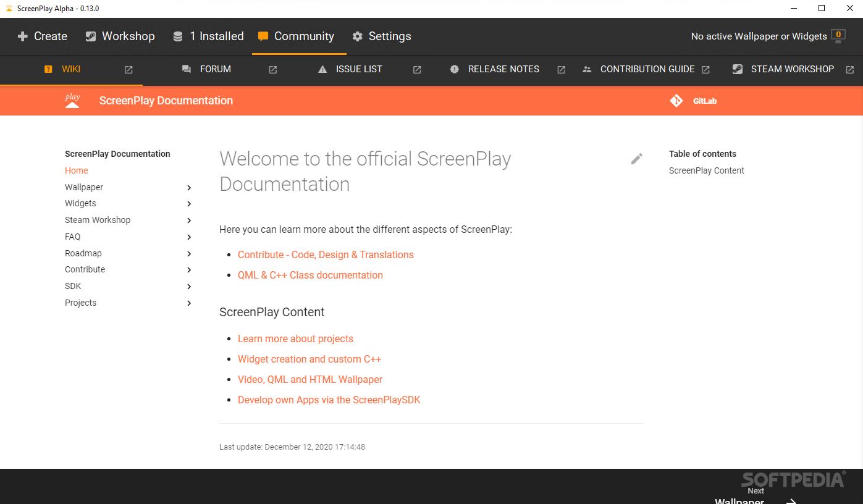Expand the Steam Workshop section chevron
The height and width of the screenshot is (504, 863).
point(189,220)
